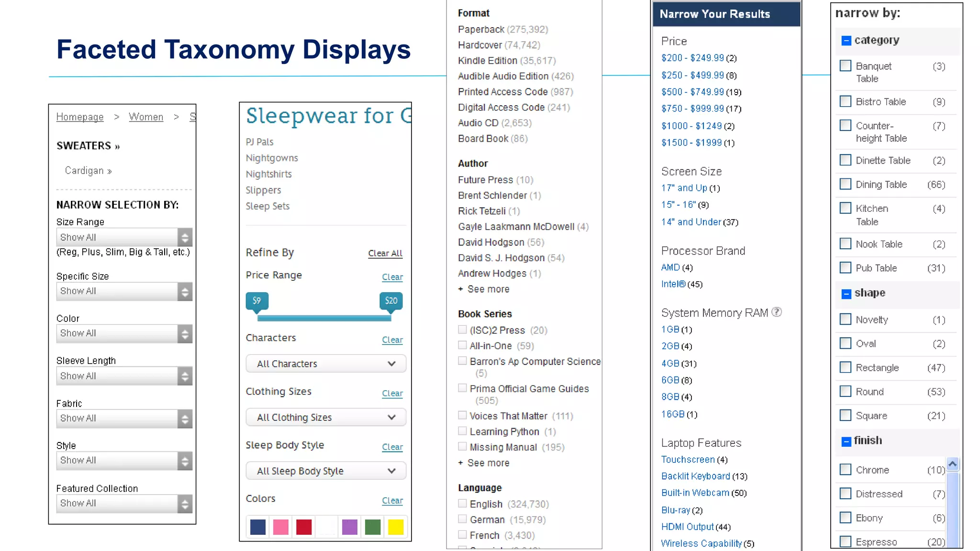Screen dimensions: 980x551
Task: Tick the Dining Table checkbox
Action: coord(846,184)
